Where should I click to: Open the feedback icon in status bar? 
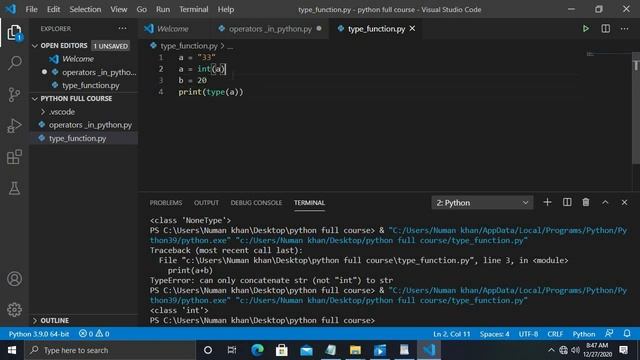[609, 333]
